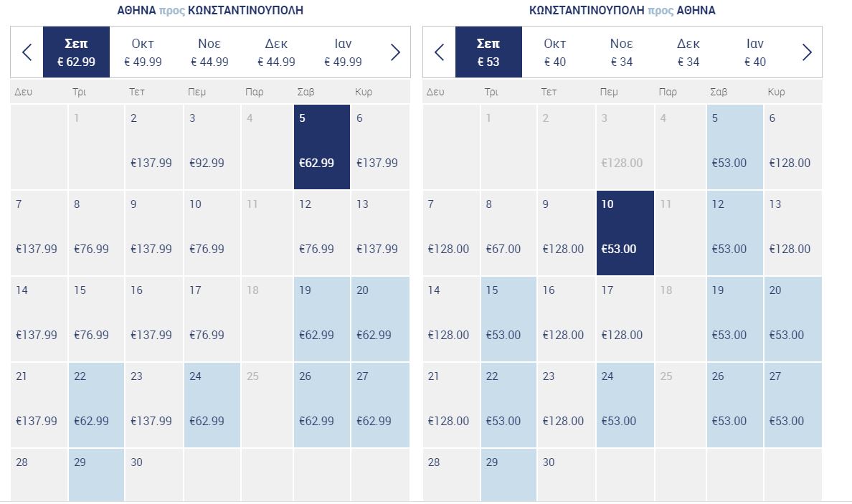Go to previous months in Istanbul return calendar
Viewport: 852px width, 504px height.
(x=439, y=52)
